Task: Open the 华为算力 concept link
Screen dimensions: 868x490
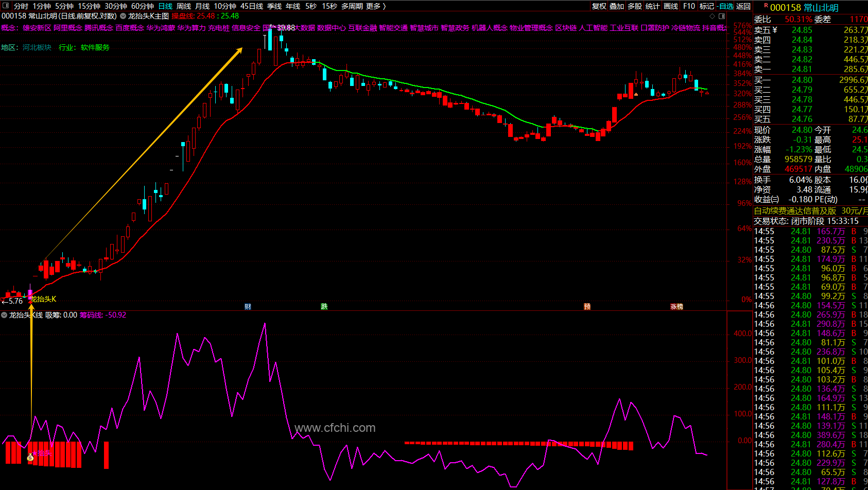Action: (x=192, y=28)
